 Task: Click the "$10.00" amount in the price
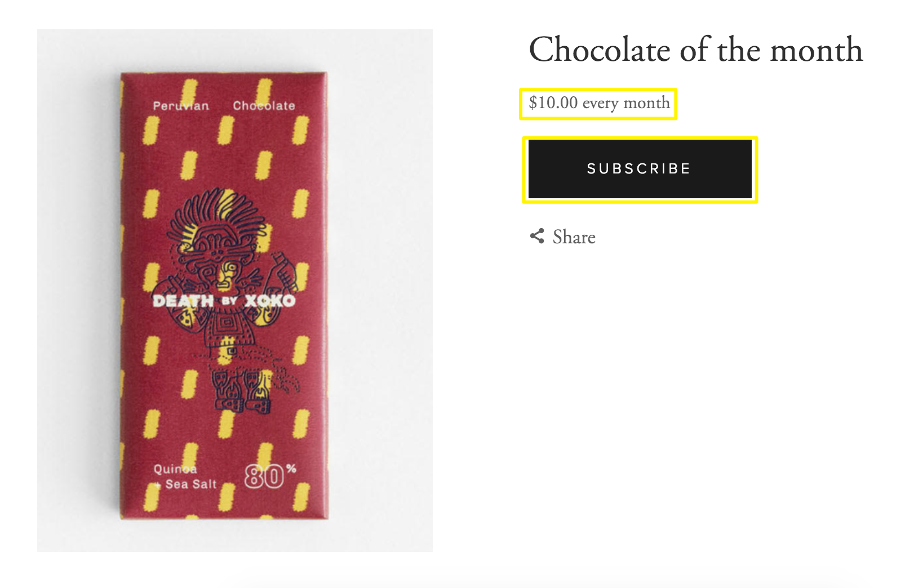tap(553, 103)
